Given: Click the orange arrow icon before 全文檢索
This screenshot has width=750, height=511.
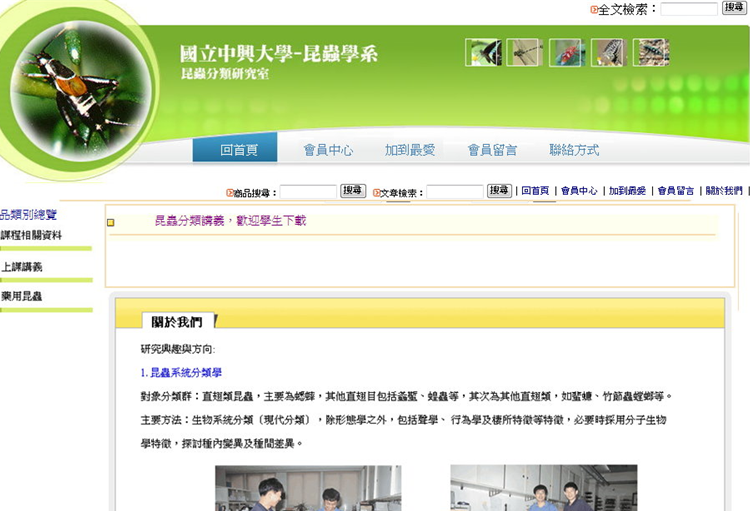Looking at the screenshot, I should click(x=594, y=10).
